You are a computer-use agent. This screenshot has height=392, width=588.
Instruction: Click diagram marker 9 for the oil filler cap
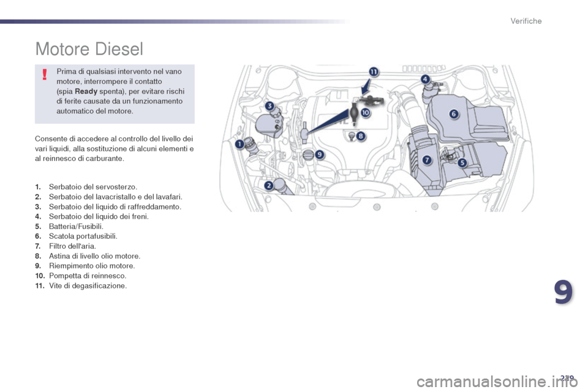click(x=319, y=154)
